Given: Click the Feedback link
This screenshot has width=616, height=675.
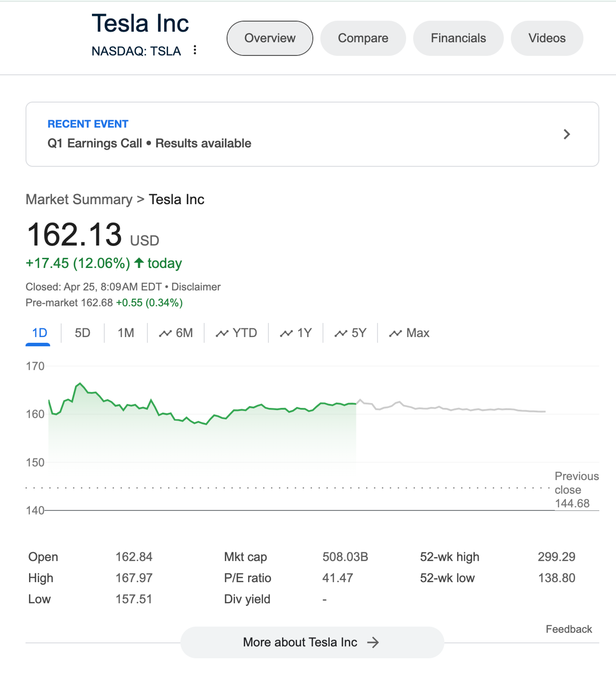Looking at the screenshot, I should click(568, 629).
